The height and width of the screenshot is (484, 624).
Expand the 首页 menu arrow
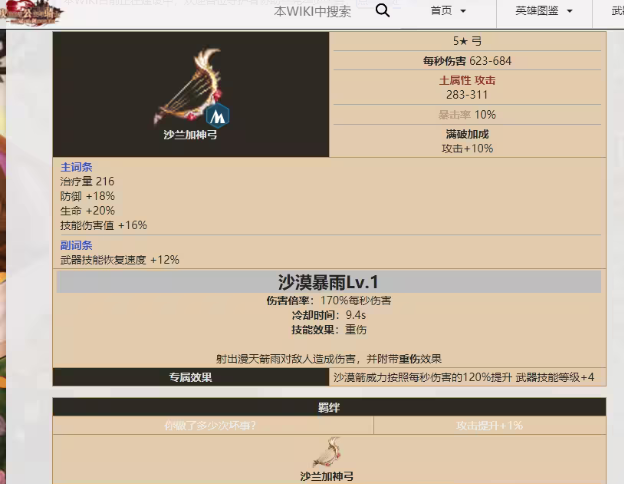click(463, 11)
